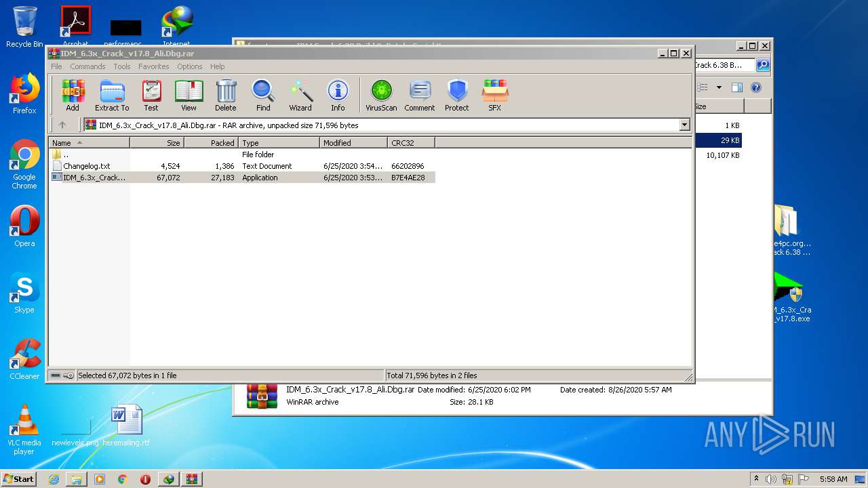Go up one folder level arrow

click(62, 125)
